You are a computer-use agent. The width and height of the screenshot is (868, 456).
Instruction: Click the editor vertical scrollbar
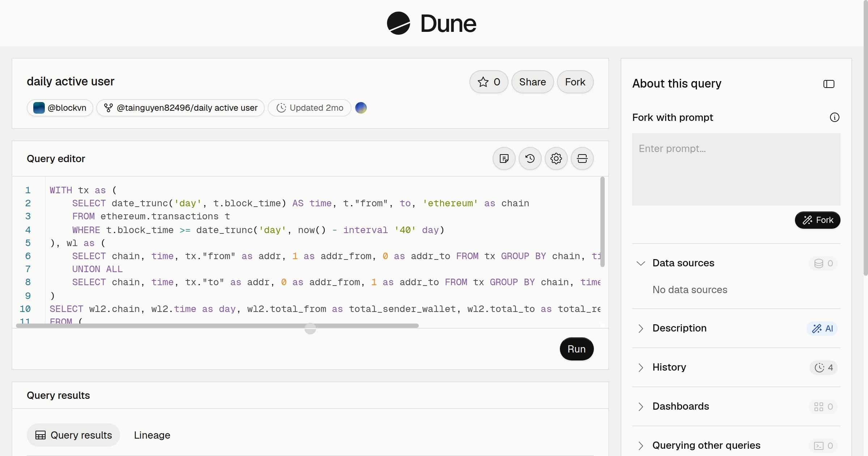602,222
